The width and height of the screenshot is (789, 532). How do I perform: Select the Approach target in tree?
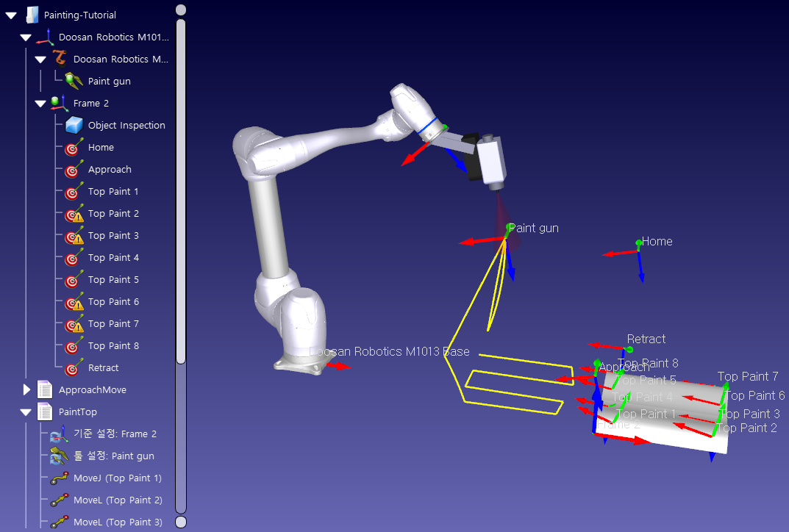click(x=110, y=169)
